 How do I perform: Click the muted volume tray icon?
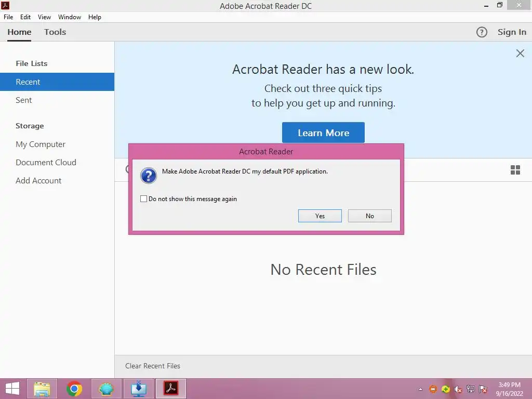[458, 389]
